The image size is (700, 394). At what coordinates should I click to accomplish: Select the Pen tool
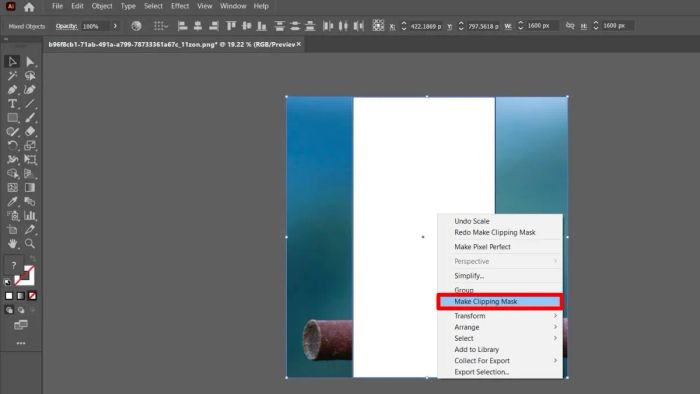coord(12,90)
